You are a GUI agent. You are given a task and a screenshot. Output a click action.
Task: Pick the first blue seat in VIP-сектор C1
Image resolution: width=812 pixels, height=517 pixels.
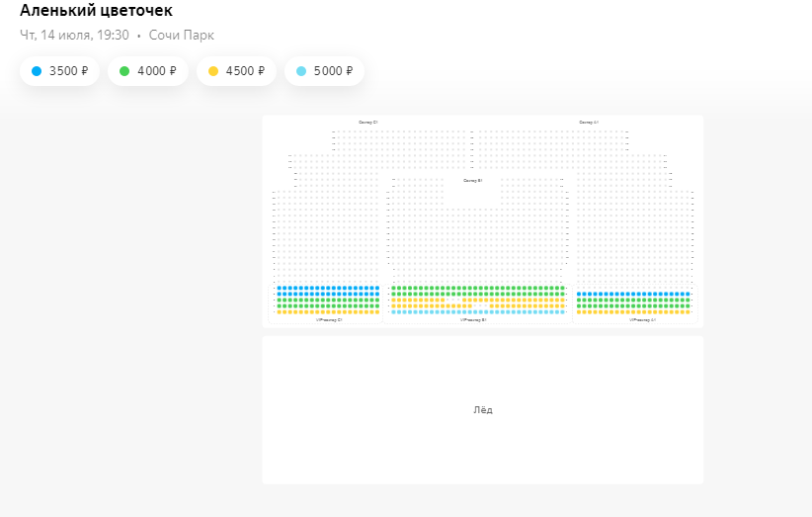click(280, 289)
